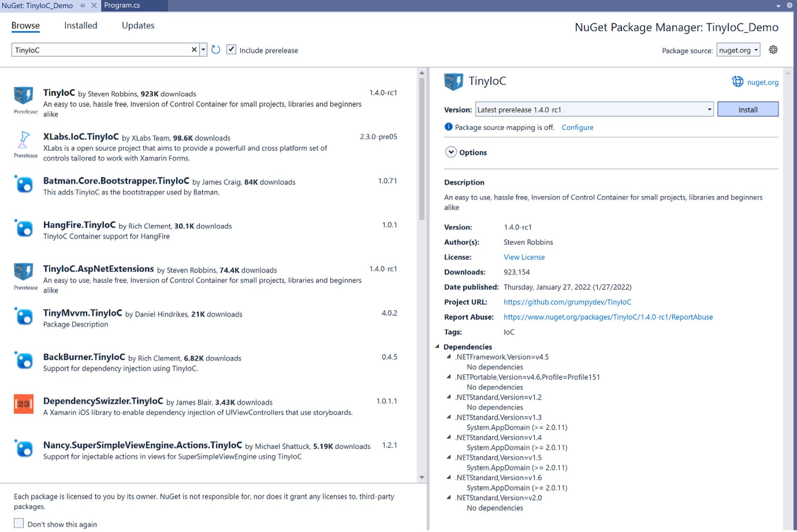Collapse .NETStandard,Version=v2.0 node
Viewport: 797px width, 532px height.
449,498
